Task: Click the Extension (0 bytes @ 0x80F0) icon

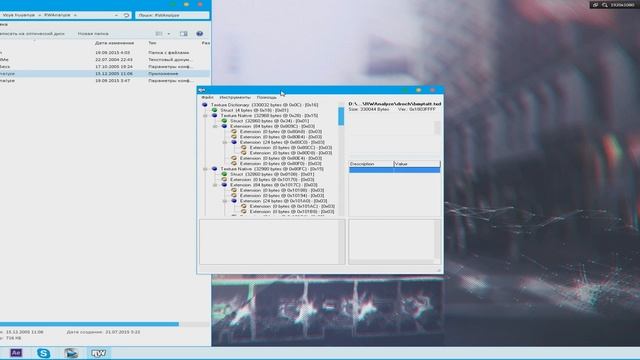Action: point(234,163)
